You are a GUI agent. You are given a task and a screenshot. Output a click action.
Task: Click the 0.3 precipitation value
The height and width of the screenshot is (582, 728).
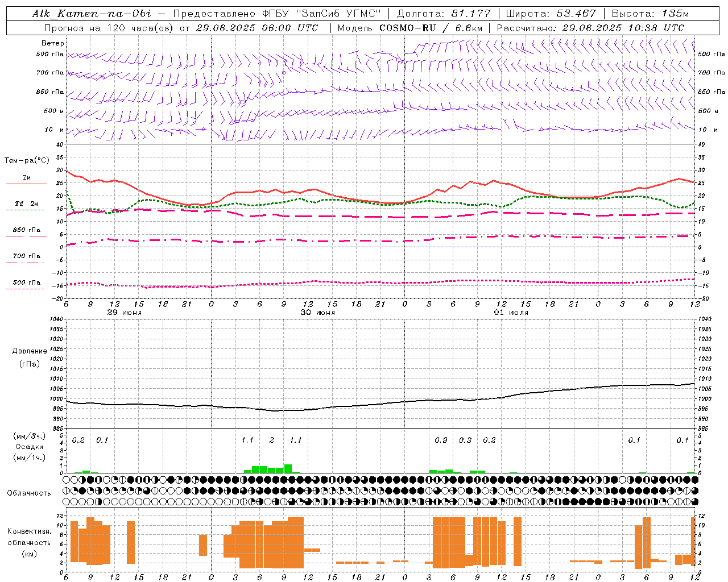click(465, 440)
